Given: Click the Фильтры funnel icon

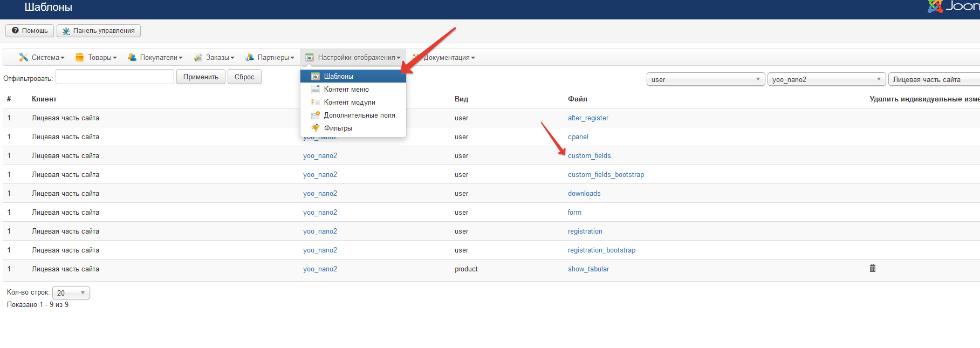Looking at the screenshot, I should click(x=316, y=128).
